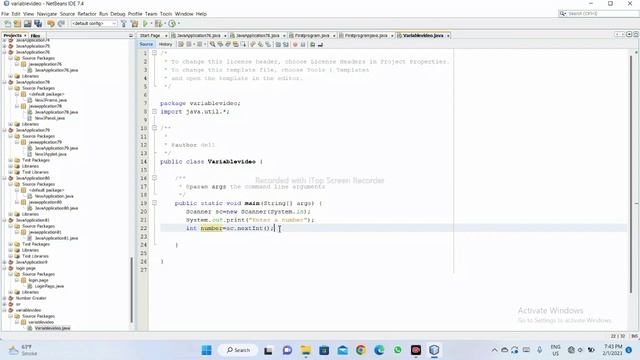The width and height of the screenshot is (640, 360).
Task: Switch to the Start Page tab
Action: 153,36
